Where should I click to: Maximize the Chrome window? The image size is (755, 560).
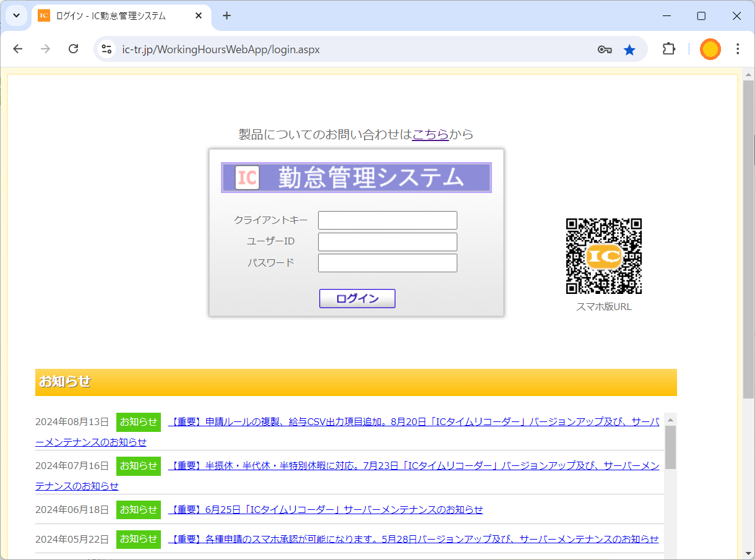(x=701, y=16)
